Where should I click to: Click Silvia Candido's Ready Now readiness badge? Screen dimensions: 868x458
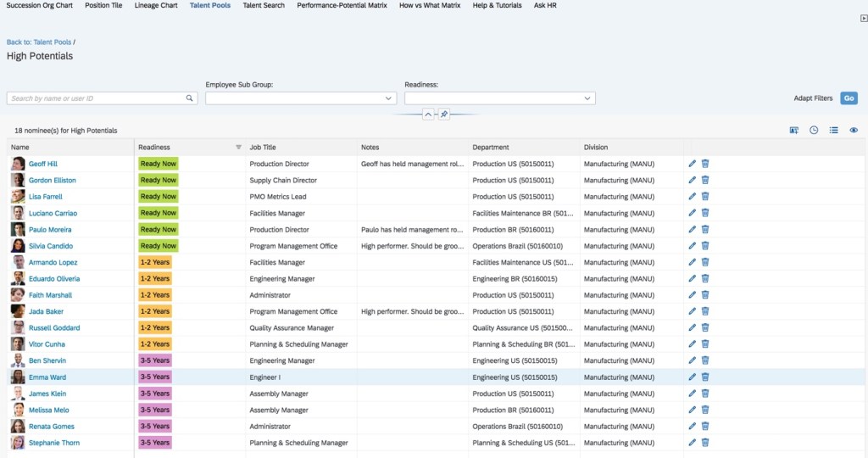(x=159, y=246)
